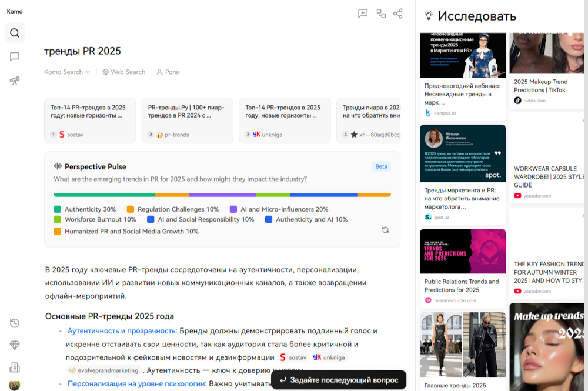Click the green segment of the pulse bar
588x391 pixels.
coord(104,195)
